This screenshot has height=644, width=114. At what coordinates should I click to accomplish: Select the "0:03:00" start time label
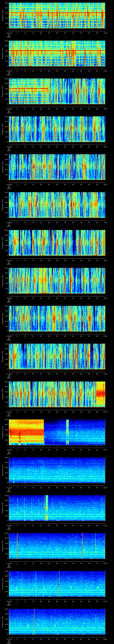[x=9, y=109]
